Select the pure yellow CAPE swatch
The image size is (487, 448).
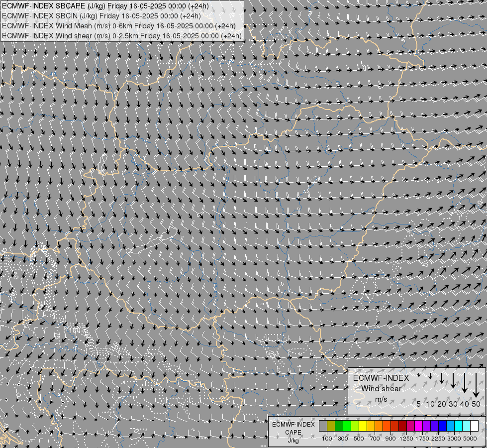point(363,426)
